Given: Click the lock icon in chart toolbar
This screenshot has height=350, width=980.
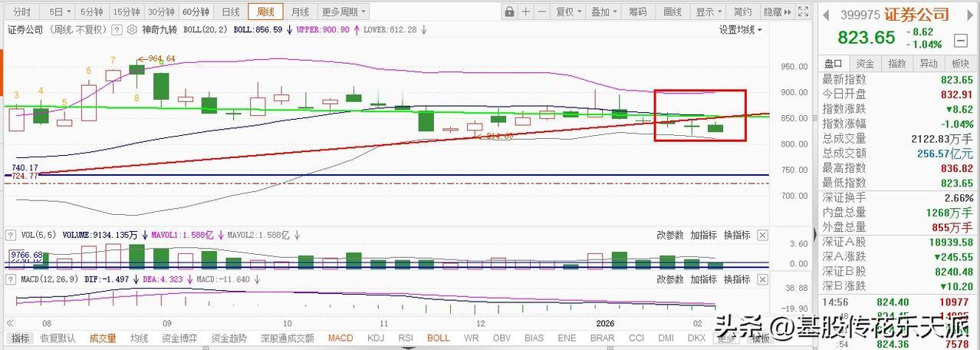Looking at the screenshot, I should point(509,12).
